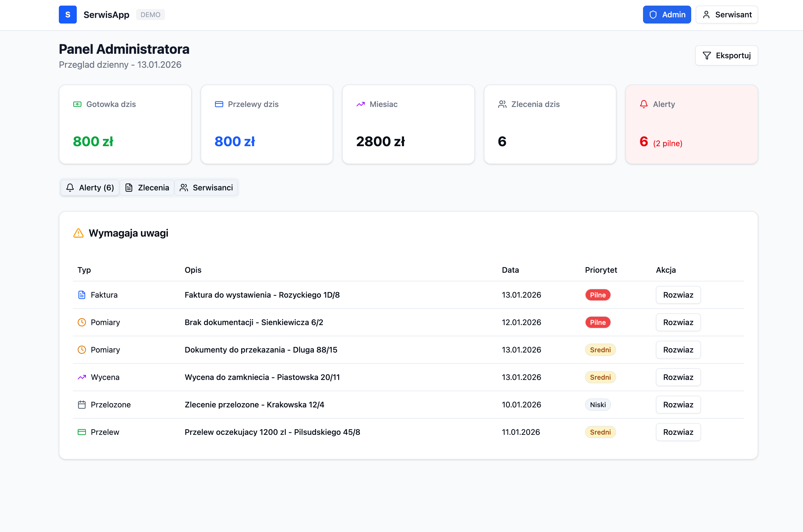The height and width of the screenshot is (532, 803).
Task: Click the funnel icon in the Eksportuj button
Action: tap(707, 56)
